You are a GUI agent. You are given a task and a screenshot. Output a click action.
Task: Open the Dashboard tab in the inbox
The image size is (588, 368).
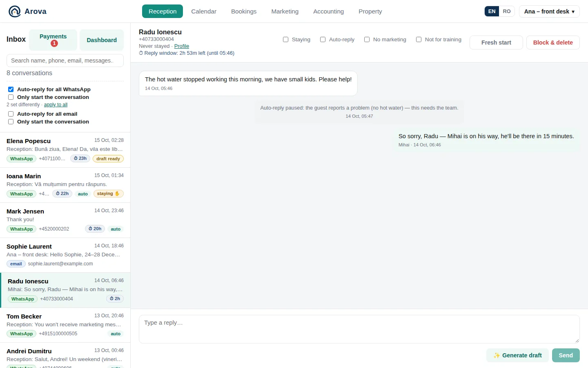pos(102,40)
